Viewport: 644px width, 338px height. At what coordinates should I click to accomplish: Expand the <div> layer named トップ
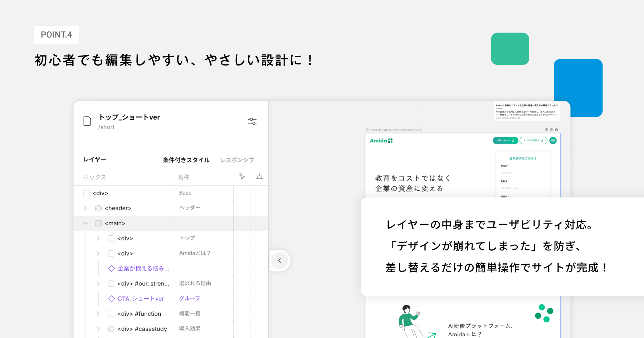[x=98, y=238]
